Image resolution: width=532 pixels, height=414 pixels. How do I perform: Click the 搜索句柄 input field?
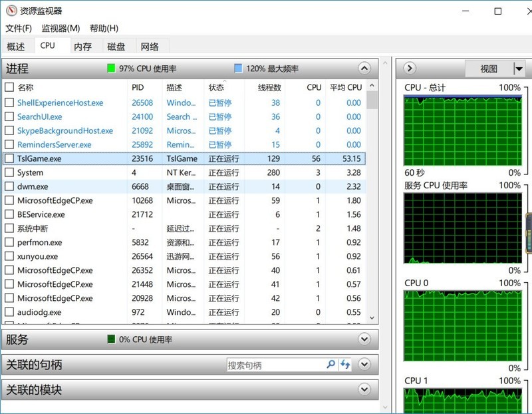(275, 365)
